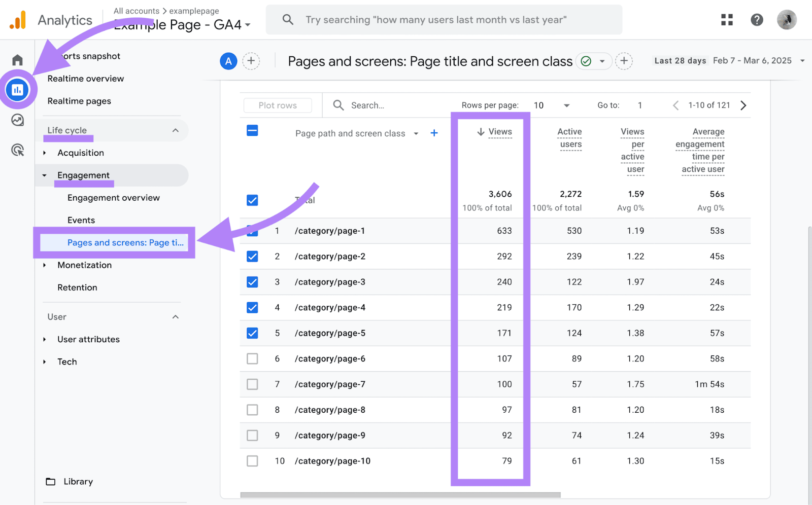Click the Google apps grid icon
The width and height of the screenshot is (812, 505).
(x=727, y=19)
